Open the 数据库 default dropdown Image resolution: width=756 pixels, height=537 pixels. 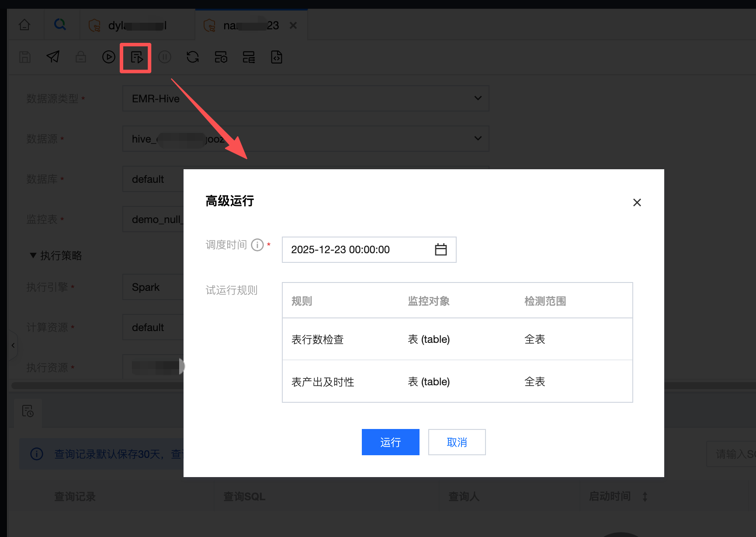(153, 179)
